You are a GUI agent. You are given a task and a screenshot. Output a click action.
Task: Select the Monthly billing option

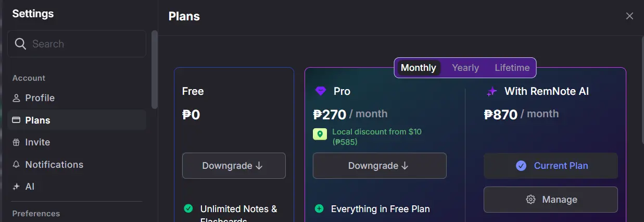419,68
